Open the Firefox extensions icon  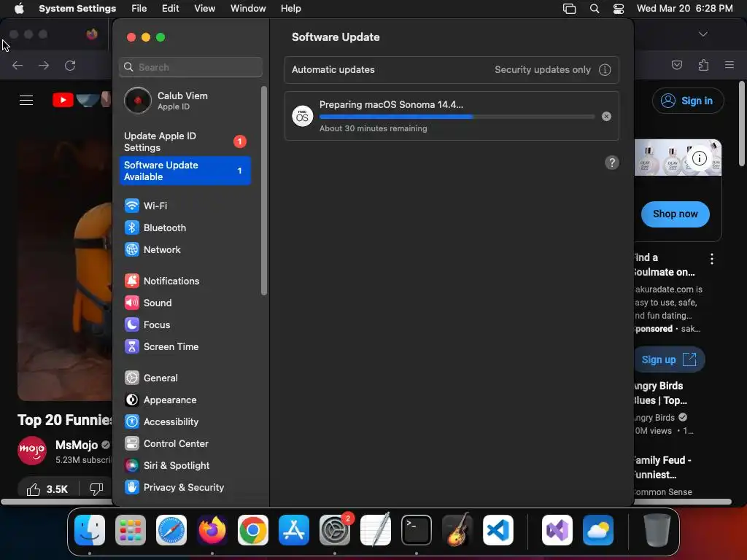click(x=703, y=65)
